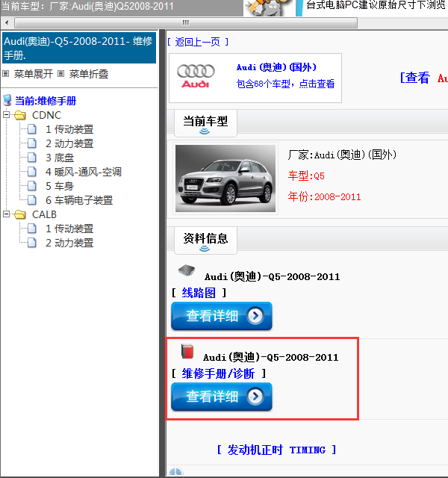Click 当前:维修手册 heading
Viewport: 448px width, 478px height.
click(46, 101)
